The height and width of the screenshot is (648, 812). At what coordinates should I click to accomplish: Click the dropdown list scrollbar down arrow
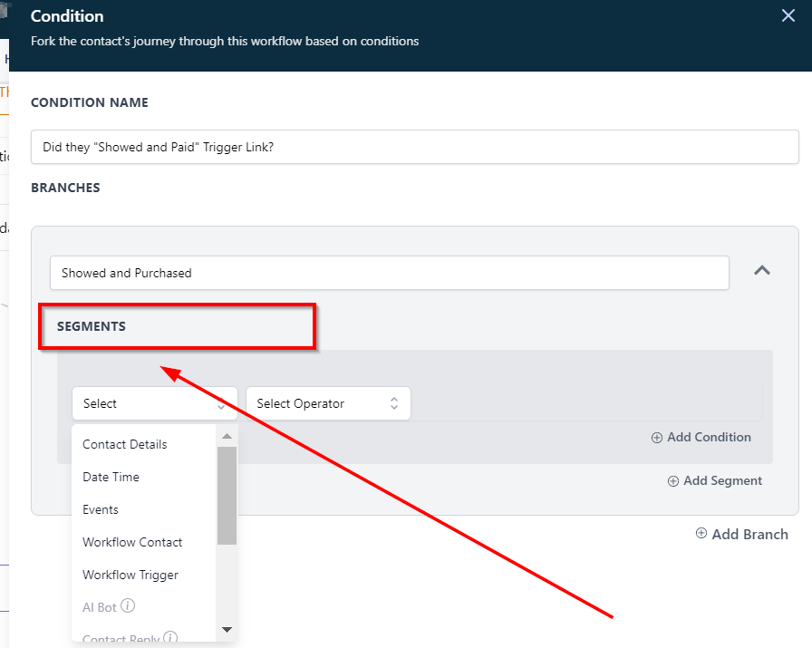point(227,630)
